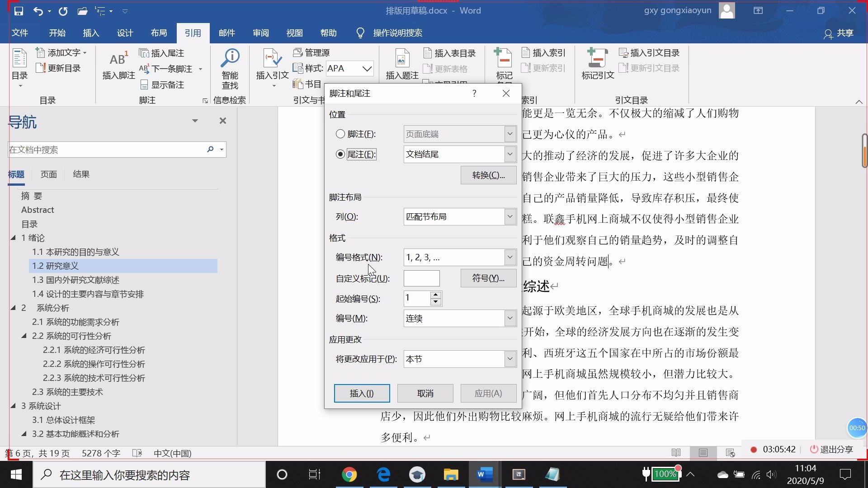
Task: Switch to the 页面 navigation tab
Action: click(x=48, y=174)
